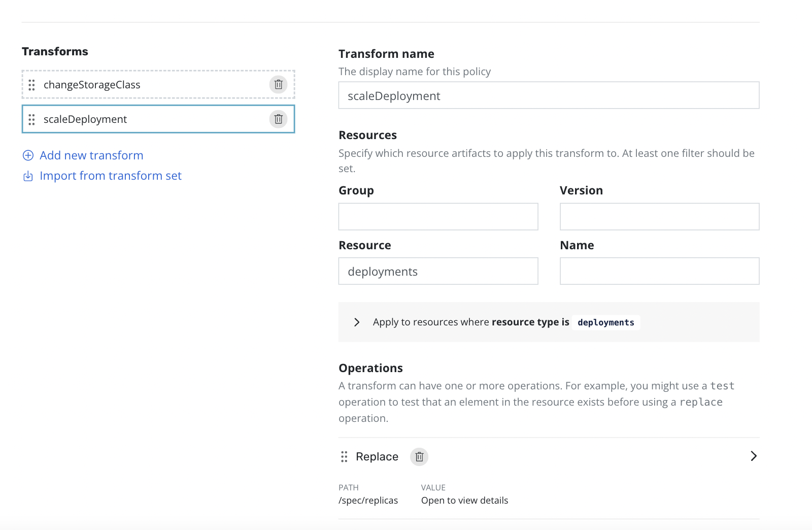This screenshot has width=812, height=530.
Task: Delete the changeStorageClass transform
Action: [x=278, y=84]
